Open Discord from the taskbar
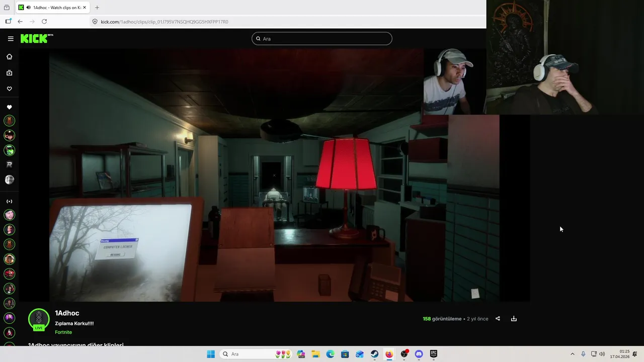644x362 pixels. click(419, 354)
